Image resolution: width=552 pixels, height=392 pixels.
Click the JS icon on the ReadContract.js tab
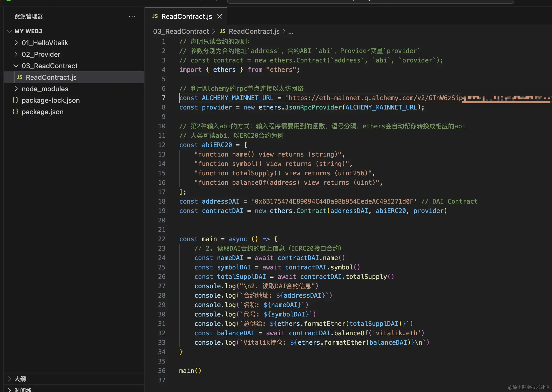pyautogui.click(x=155, y=16)
